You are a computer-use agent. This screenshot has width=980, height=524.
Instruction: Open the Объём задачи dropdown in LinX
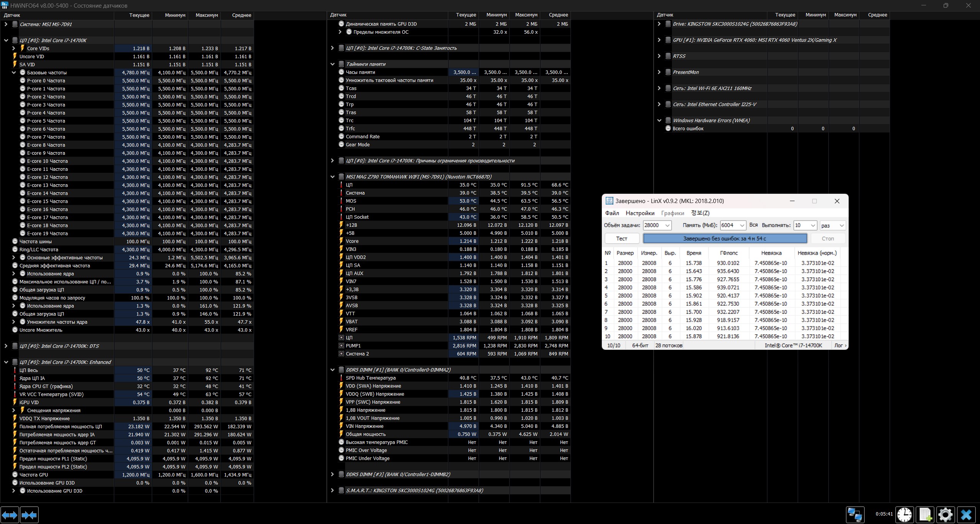click(667, 225)
